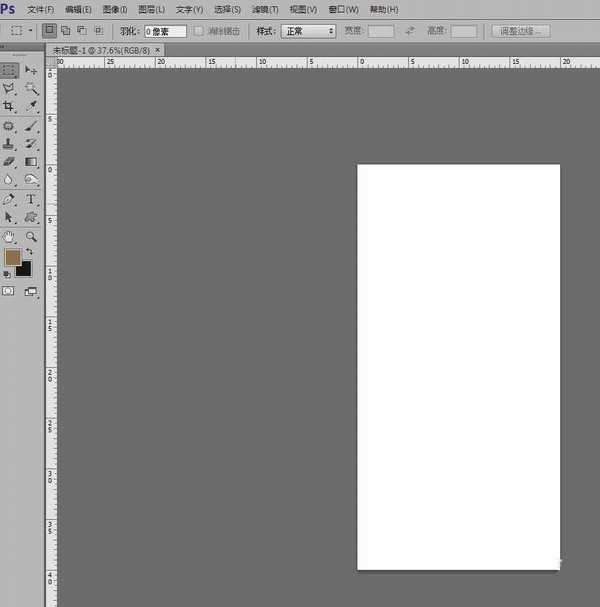Select the Pen tool

9,199
